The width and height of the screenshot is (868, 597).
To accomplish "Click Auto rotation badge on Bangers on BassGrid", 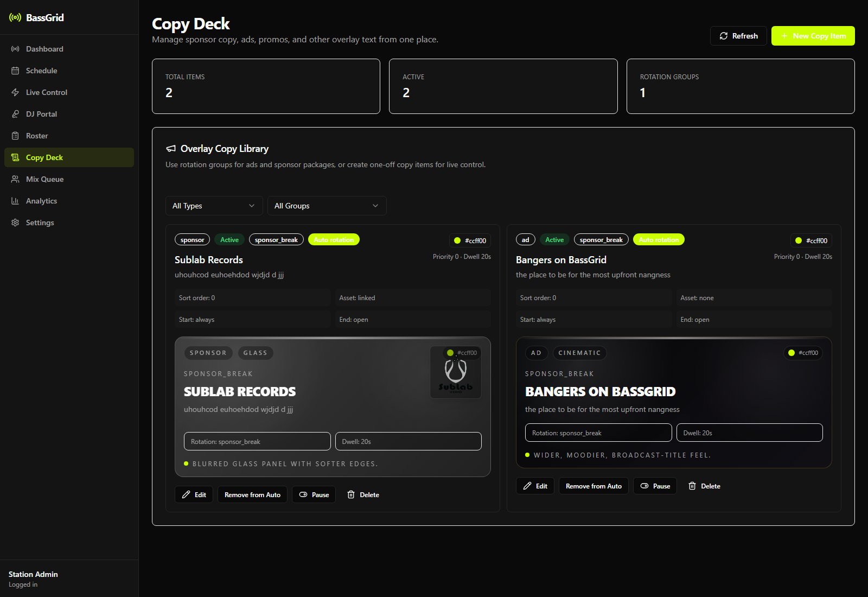I will click(659, 239).
